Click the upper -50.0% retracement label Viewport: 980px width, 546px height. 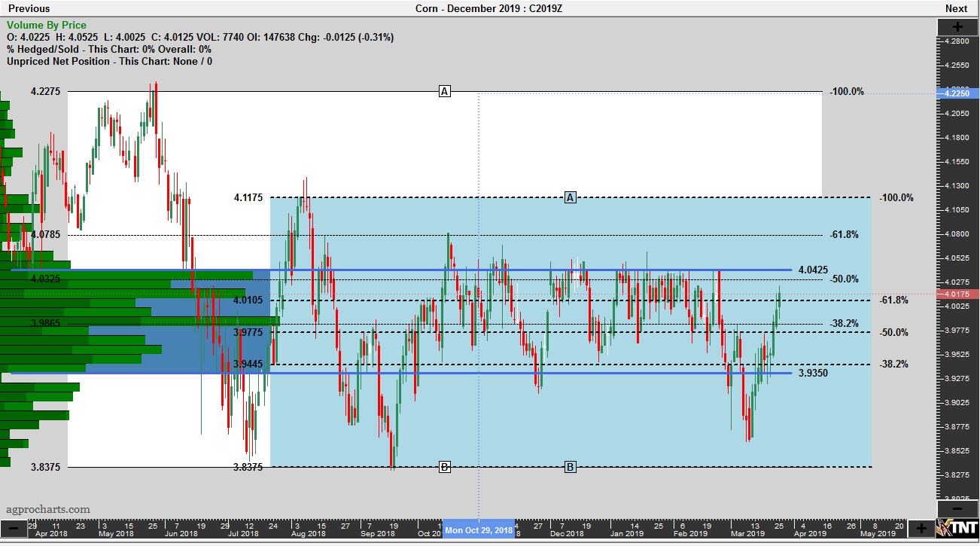[844, 279]
